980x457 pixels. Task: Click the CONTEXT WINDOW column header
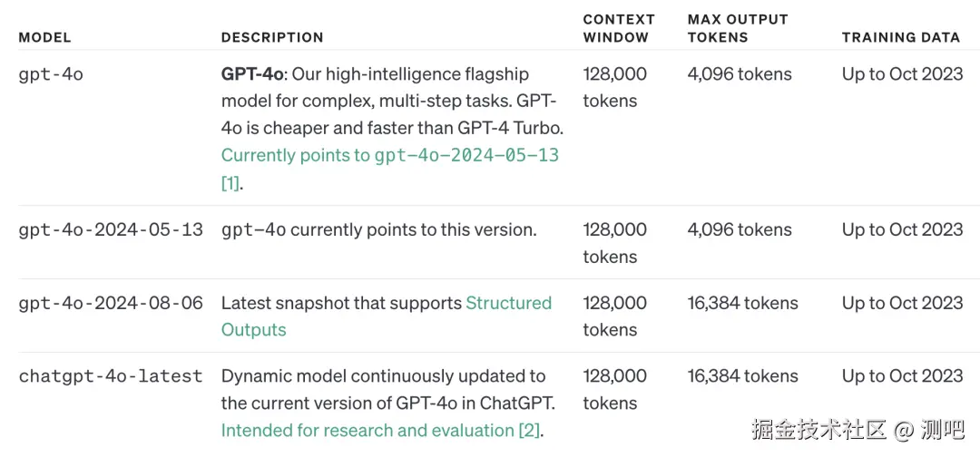click(619, 28)
